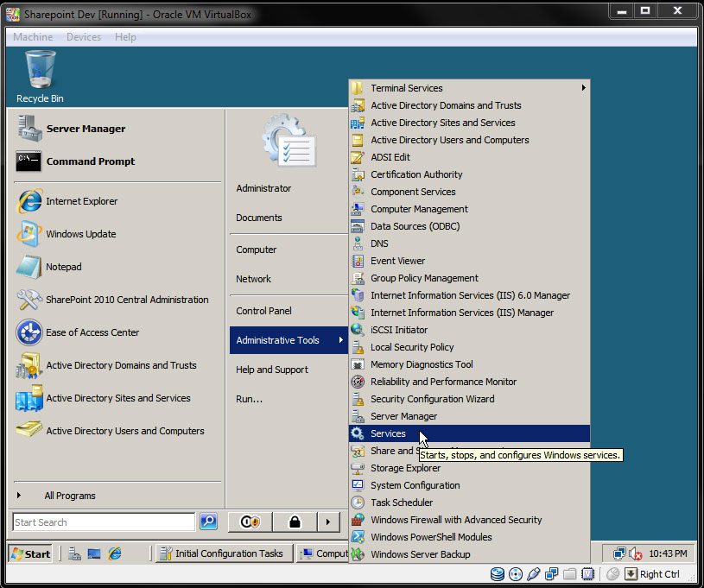Viewport: 704px width, 588px height.
Task: Open Storage Explorer
Action: (469, 468)
